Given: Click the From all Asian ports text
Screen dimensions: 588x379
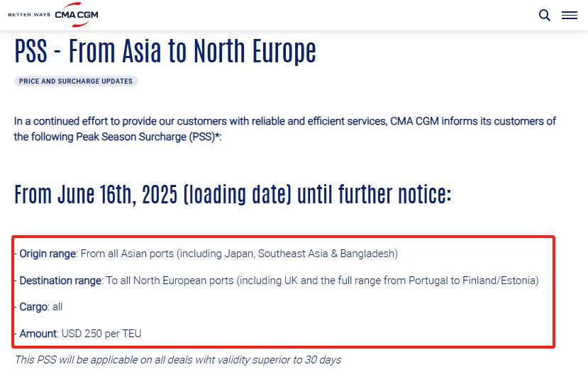Looking at the screenshot, I should [x=127, y=254].
